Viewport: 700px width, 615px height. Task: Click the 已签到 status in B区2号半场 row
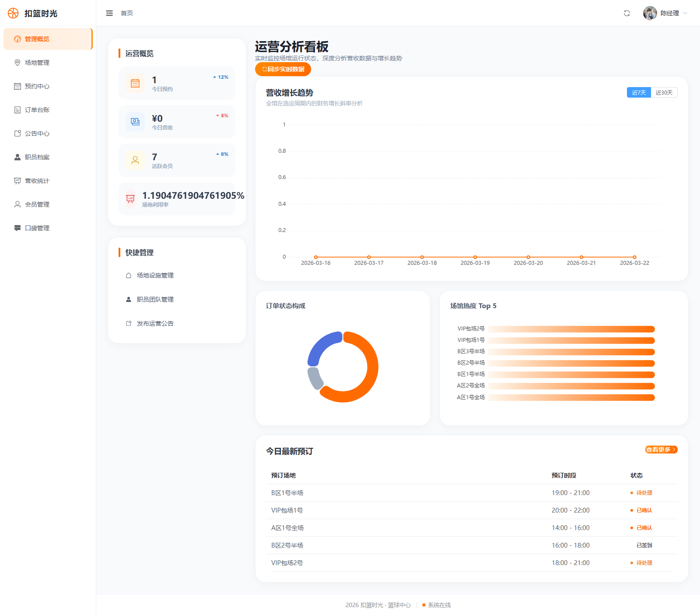(644, 545)
